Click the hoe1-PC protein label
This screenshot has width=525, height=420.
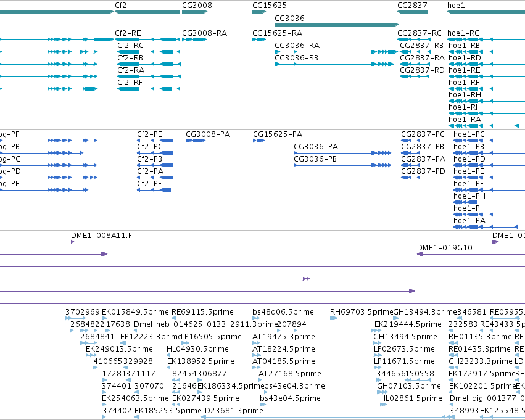469,134
